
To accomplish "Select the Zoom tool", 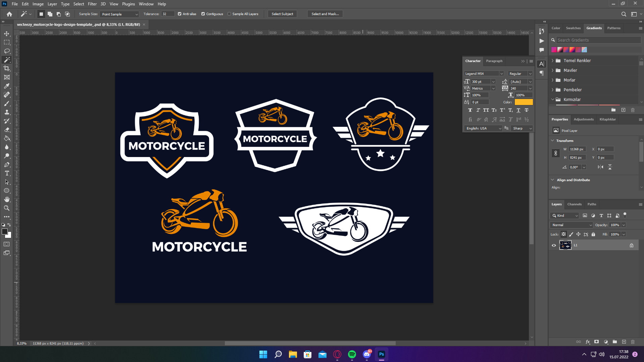I will pyautogui.click(x=7, y=208).
